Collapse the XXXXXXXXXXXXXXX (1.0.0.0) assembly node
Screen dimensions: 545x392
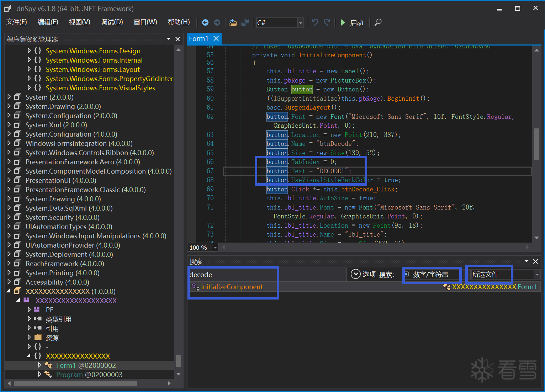tap(9, 291)
